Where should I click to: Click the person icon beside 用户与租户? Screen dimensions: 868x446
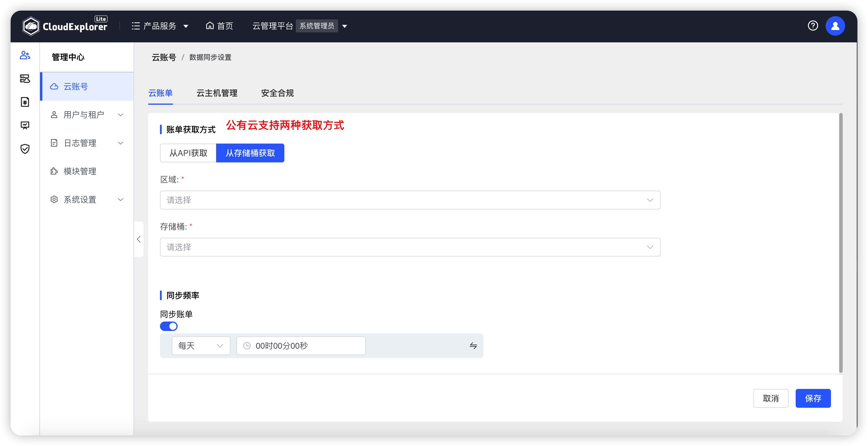tap(54, 115)
